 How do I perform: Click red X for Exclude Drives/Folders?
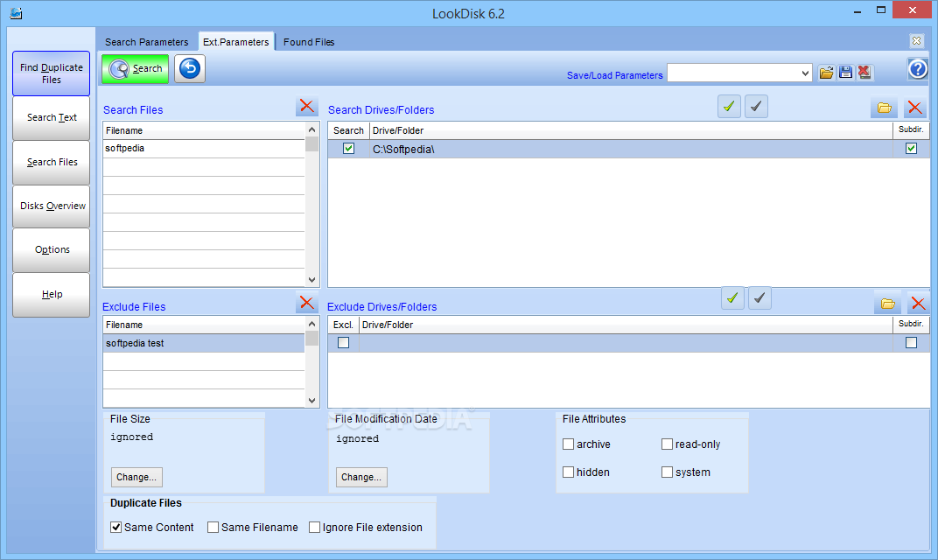click(918, 304)
